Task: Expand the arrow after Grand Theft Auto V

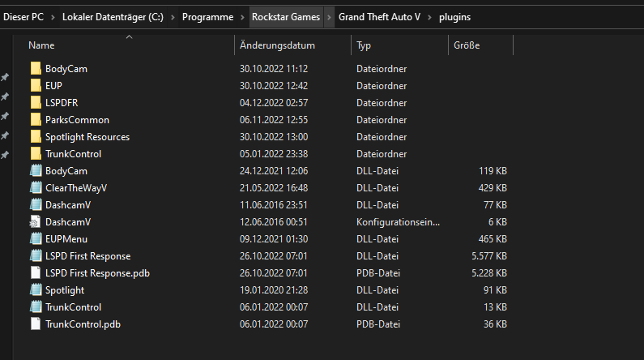Action: point(430,17)
